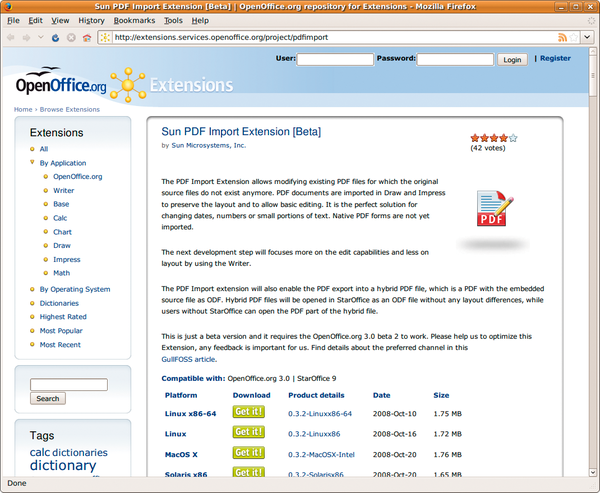The image size is (600, 493).
Task: Open the calc tag
Action: click(x=40, y=452)
